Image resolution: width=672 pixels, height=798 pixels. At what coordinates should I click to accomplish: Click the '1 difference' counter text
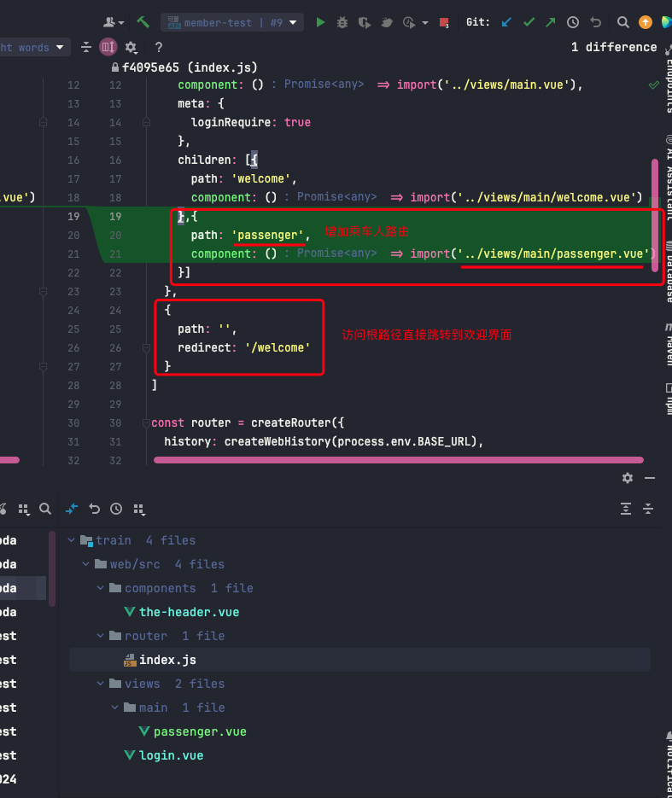[614, 47]
